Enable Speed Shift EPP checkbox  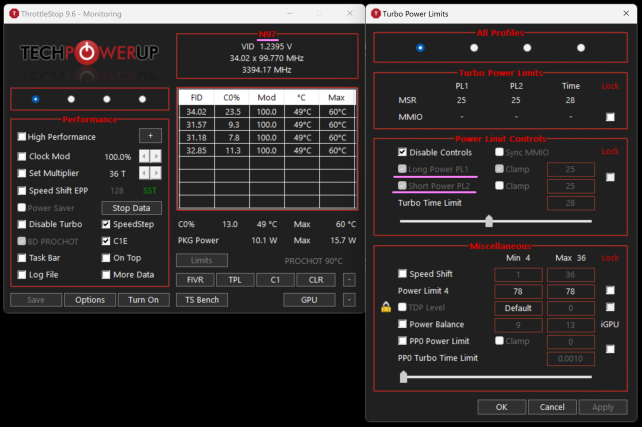point(22,191)
